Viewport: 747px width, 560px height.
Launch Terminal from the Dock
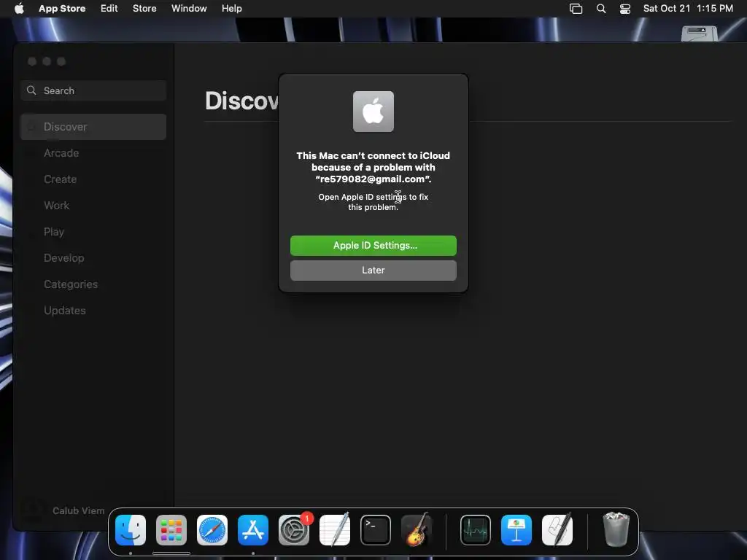376,530
